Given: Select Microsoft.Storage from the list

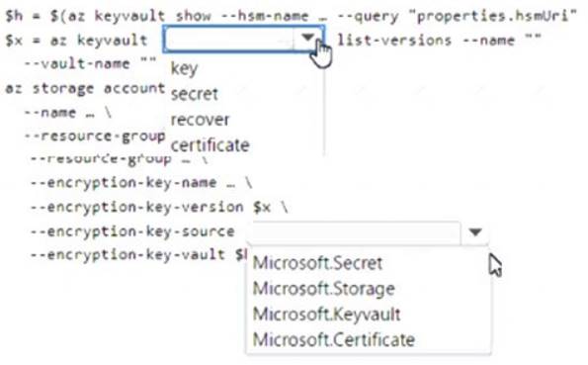Looking at the screenshot, I should coord(323,289).
